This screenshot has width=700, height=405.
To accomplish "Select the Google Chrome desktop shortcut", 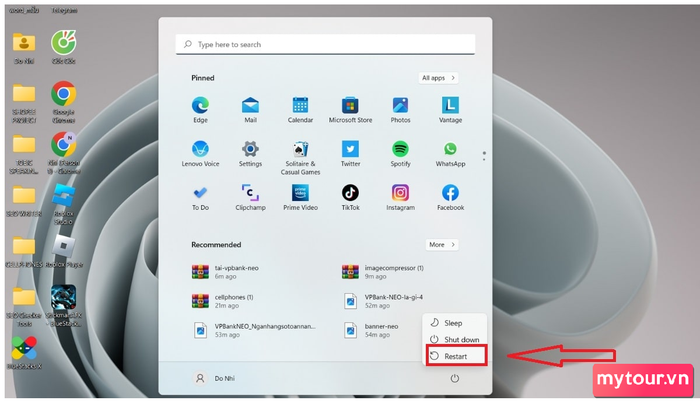I will [x=63, y=102].
